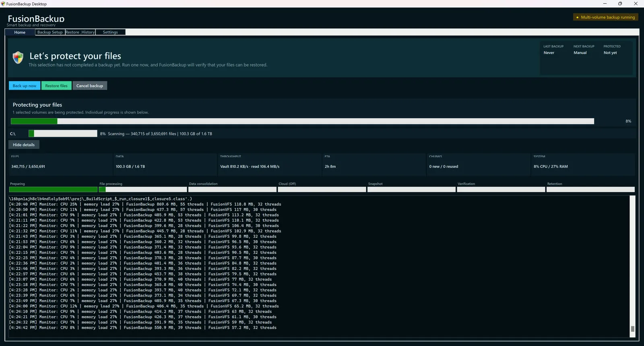
Task: Switch to the Backup Setup tab
Action: [x=50, y=32]
